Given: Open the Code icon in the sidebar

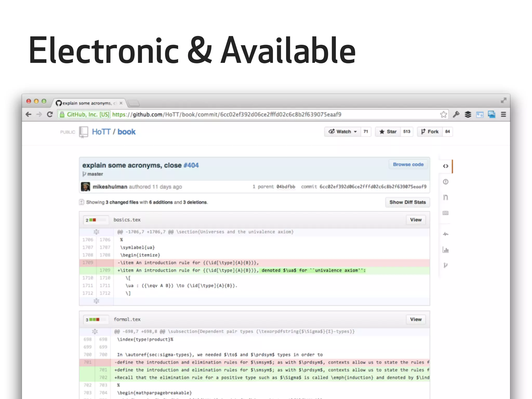Looking at the screenshot, I should pyautogui.click(x=445, y=166).
